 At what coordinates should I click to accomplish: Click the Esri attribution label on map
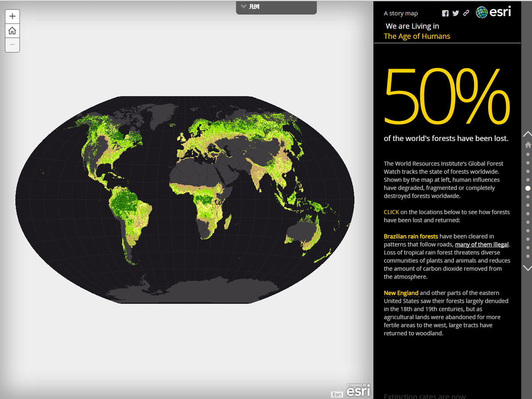[337, 395]
